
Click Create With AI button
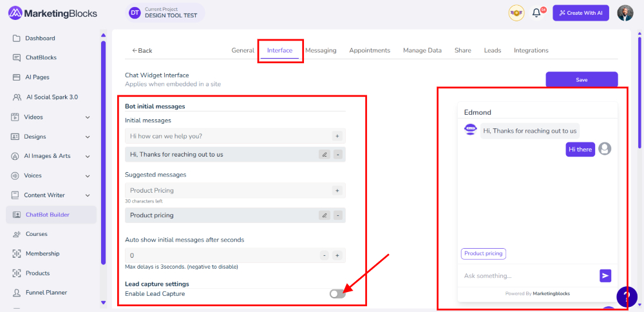point(582,13)
